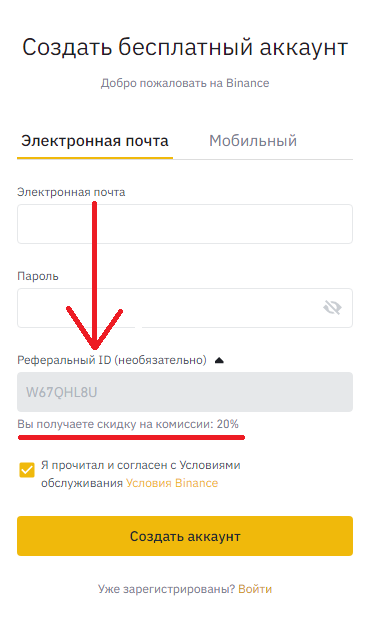The width and height of the screenshot is (371, 628).
Task: Collapse the Реферальный ID triangle arrow
Action: [219, 360]
